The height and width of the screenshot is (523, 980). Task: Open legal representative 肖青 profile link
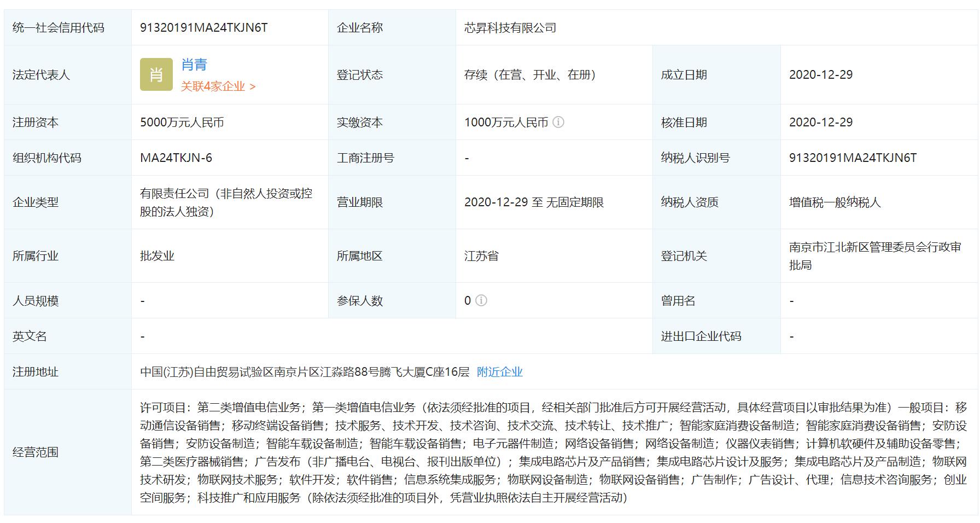[x=194, y=65]
